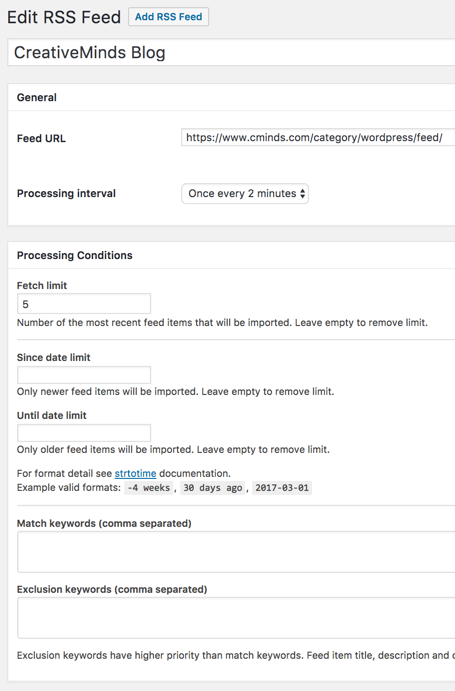Click the Processing interval label
Screen dimensions: 455x691
point(66,193)
